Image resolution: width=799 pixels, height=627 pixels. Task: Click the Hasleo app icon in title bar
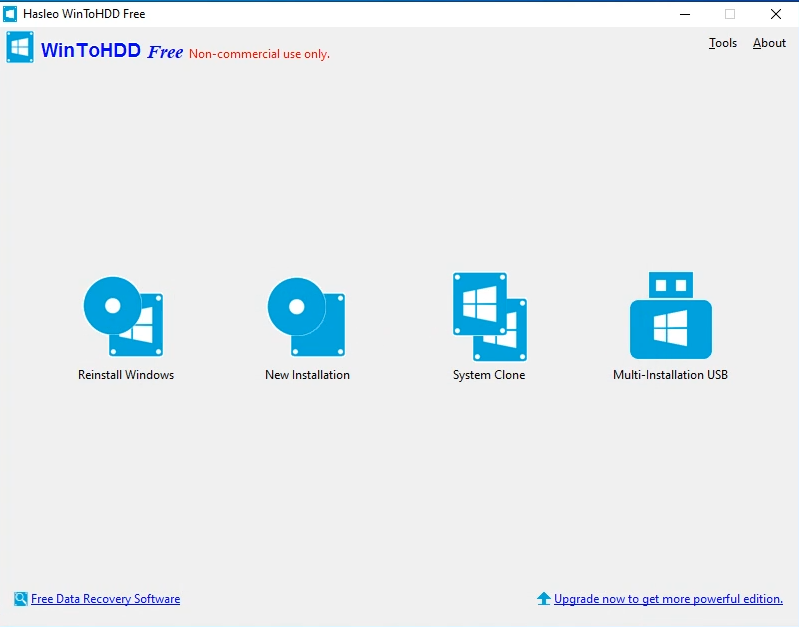(x=10, y=14)
